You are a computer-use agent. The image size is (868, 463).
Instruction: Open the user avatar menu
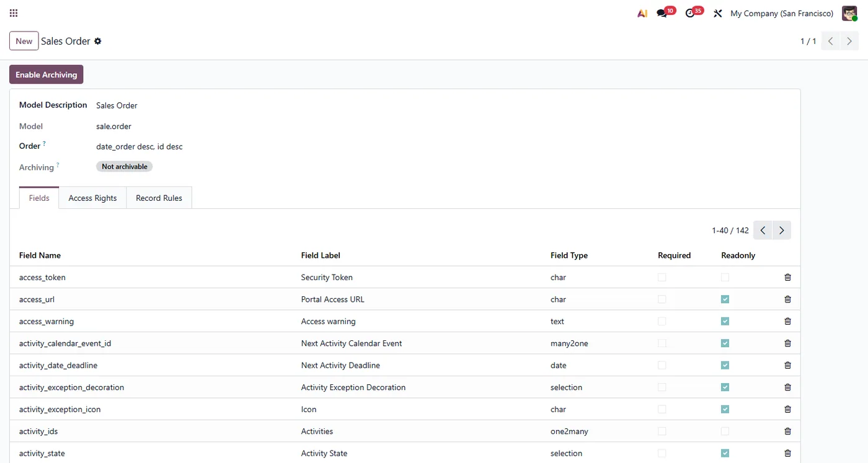[x=849, y=13]
